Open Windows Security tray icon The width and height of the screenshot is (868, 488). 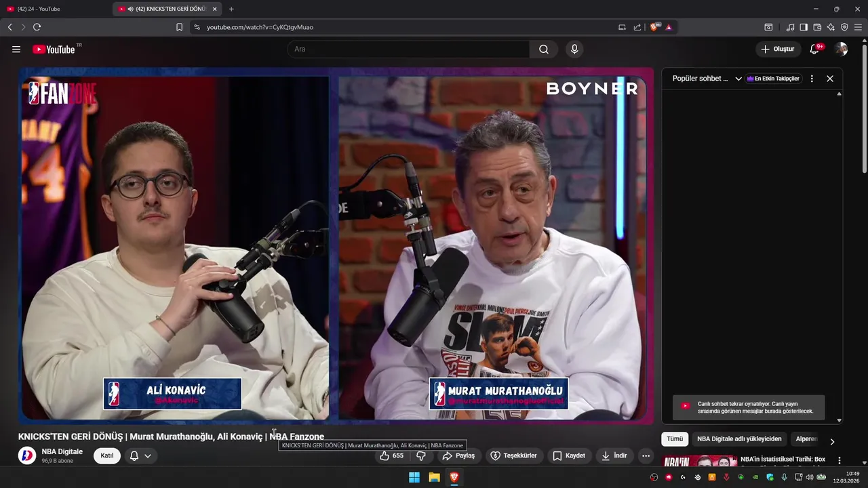[770, 477]
